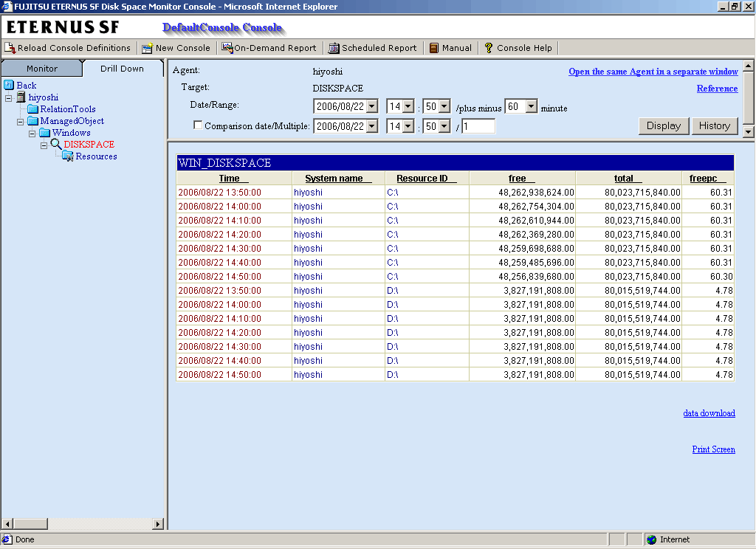
Task: Select the Back item in the tree
Action: pyautogui.click(x=27, y=86)
